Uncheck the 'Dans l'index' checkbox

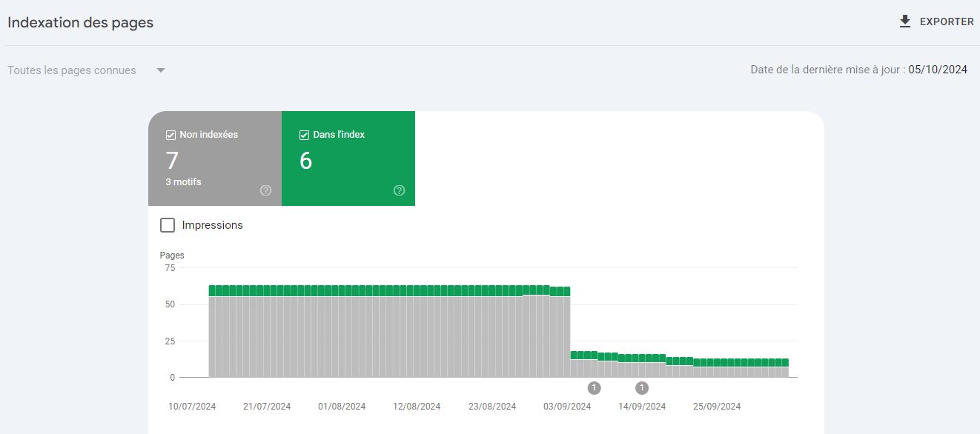304,136
